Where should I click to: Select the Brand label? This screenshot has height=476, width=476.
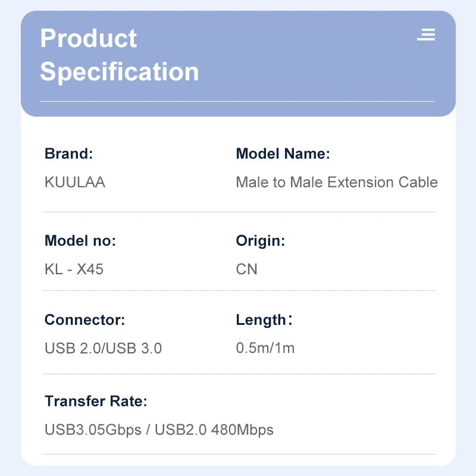(68, 154)
